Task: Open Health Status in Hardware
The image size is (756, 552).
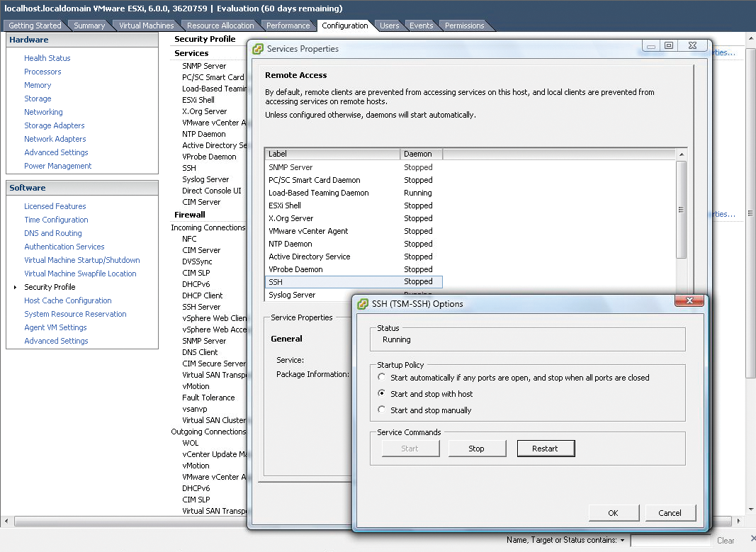Action: [x=47, y=58]
